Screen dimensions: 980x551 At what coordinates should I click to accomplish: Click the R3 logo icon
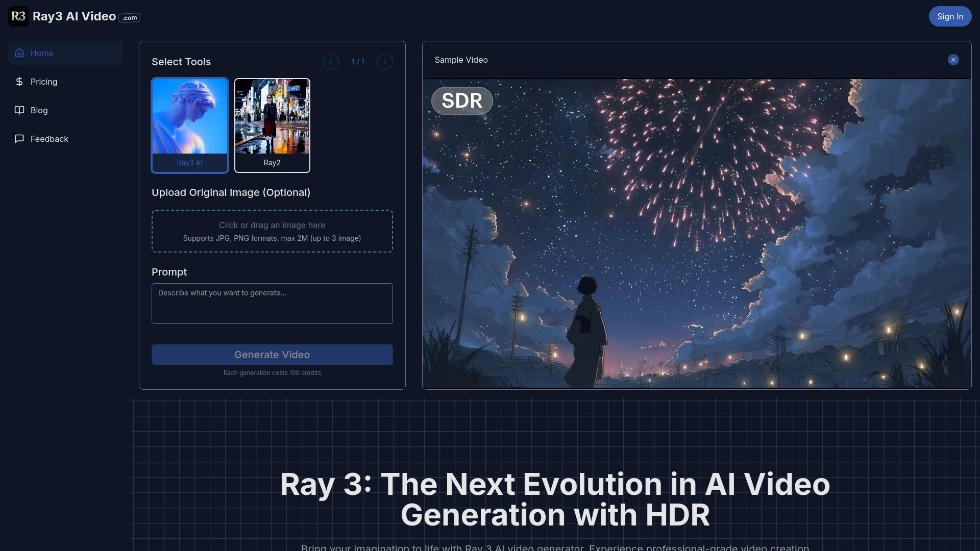tap(18, 16)
